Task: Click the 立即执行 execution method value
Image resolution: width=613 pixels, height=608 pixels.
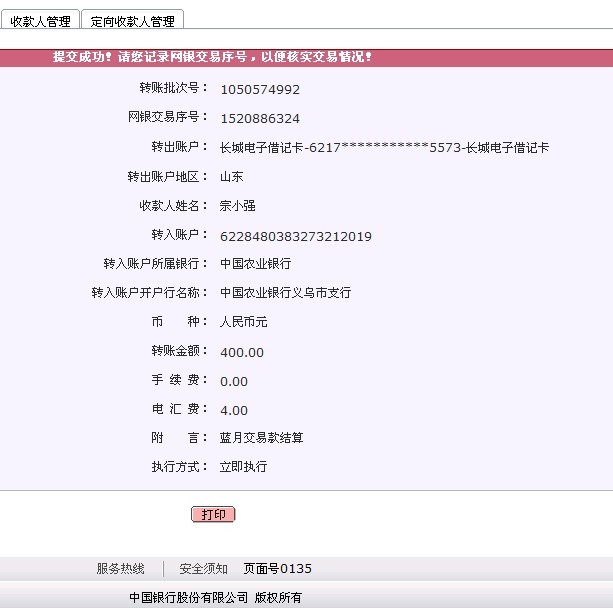Action: (x=244, y=467)
